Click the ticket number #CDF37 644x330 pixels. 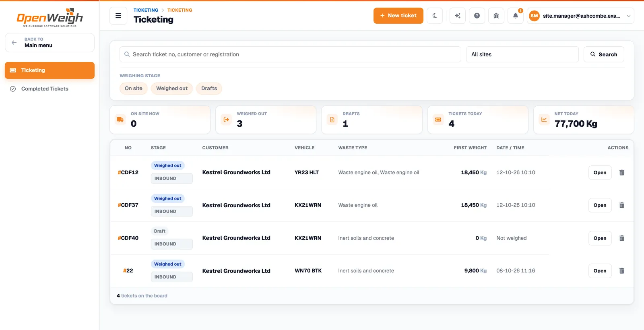point(128,205)
